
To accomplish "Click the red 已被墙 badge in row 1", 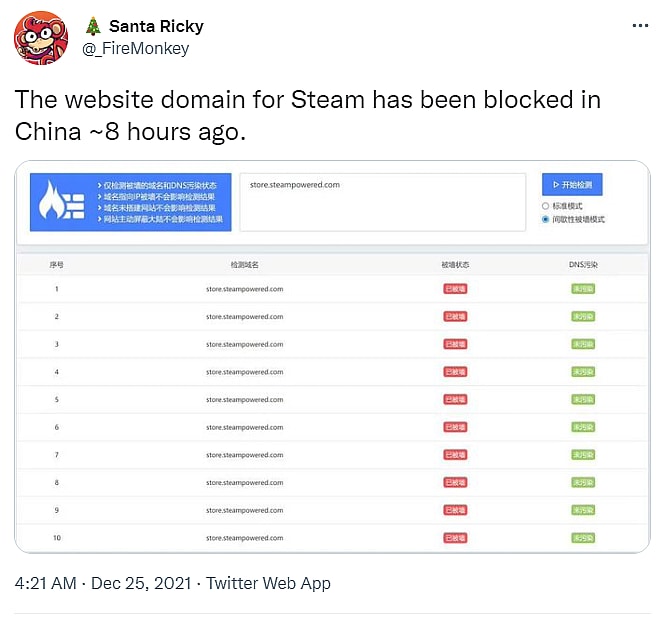I will tap(455, 289).
